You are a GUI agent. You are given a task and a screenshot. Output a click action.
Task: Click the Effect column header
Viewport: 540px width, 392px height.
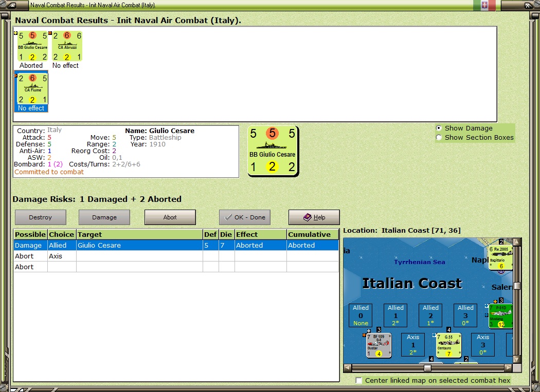pyautogui.click(x=260, y=234)
